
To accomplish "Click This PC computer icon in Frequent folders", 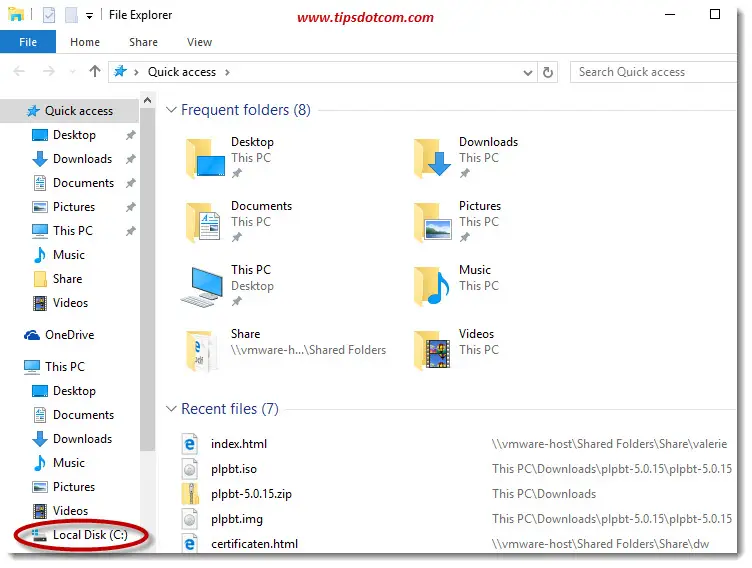I will tap(202, 286).
